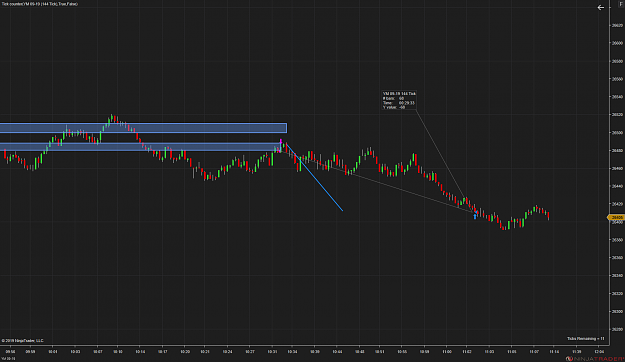Select the blue diagonal trend line

[314, 177]
